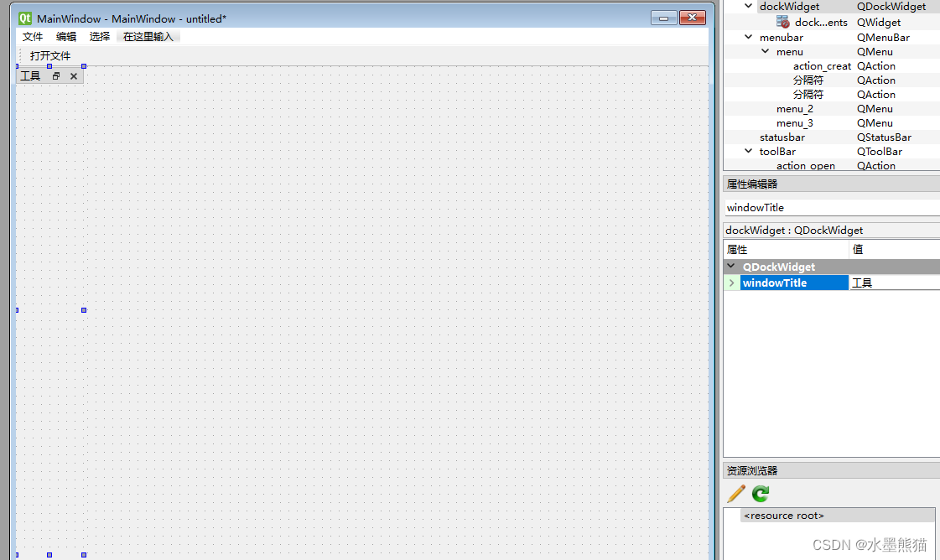The width and height of the screenshot is (940, 560).
Task: Open the 文件 menu
Action: (x=33, y=37)
